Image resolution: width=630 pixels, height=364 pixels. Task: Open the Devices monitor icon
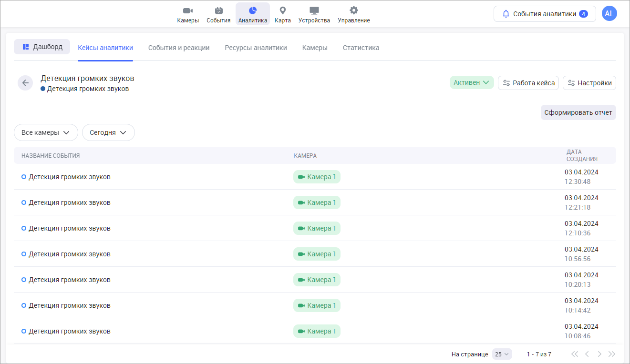coord(314,10)
